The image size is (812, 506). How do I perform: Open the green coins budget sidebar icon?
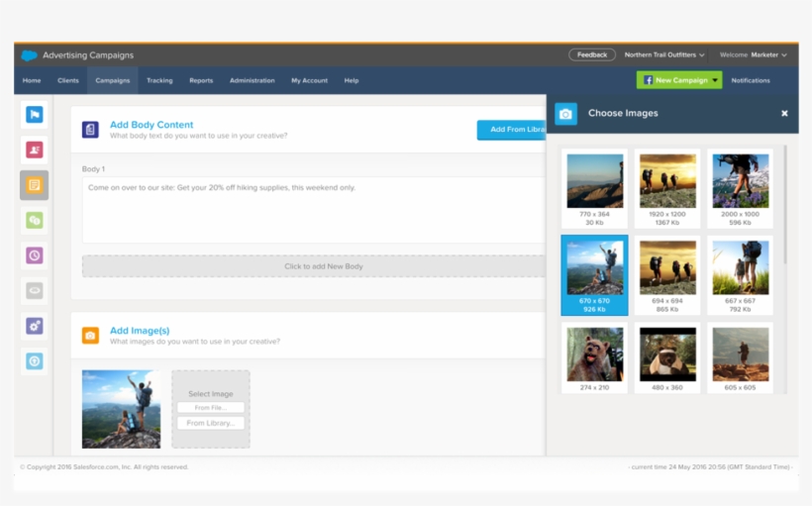[35, 220]
